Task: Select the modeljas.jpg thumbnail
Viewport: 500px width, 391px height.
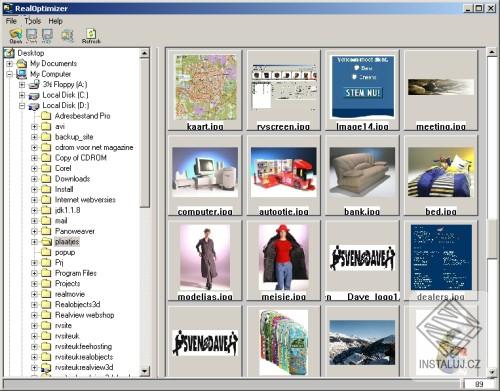Action: (205, 257)
